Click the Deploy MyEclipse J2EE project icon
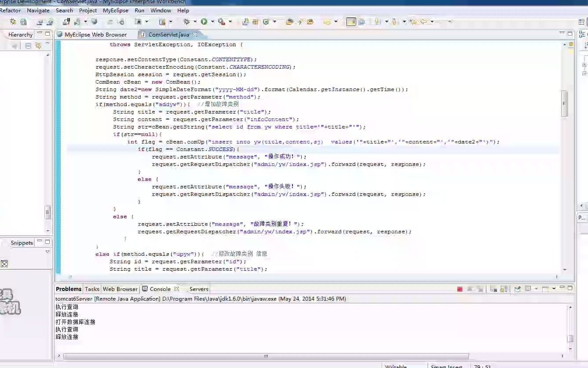The height and width of the screenshot is (368, 588). [67, 22]
